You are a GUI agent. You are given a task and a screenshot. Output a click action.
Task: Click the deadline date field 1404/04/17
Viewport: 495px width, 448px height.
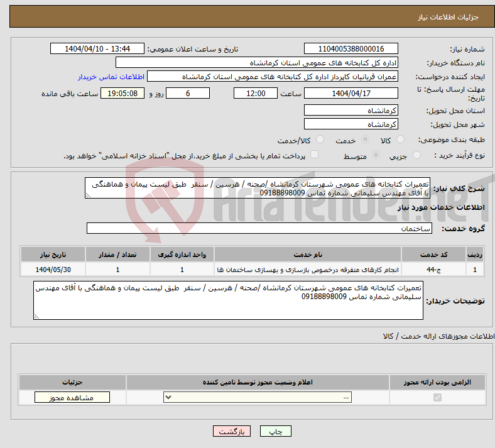pyautogui.click(x=351, y=93)
